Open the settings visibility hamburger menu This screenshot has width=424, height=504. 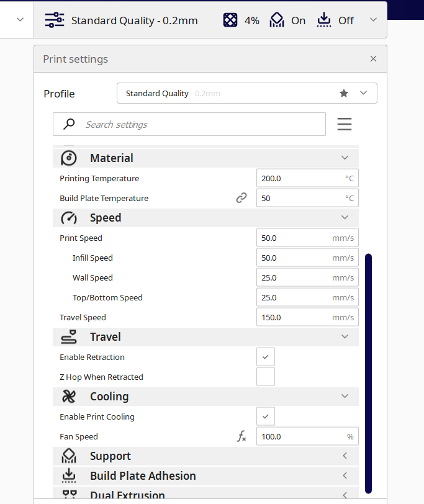345,124
